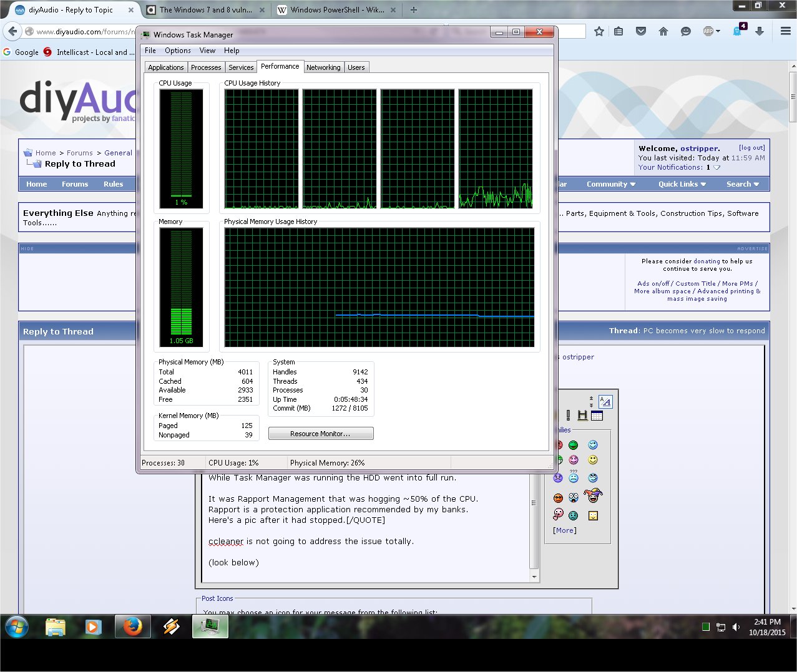Expand the Quick Links dropdown menu
The height and width of the screenshot is (672, 797).
point(682,184)
